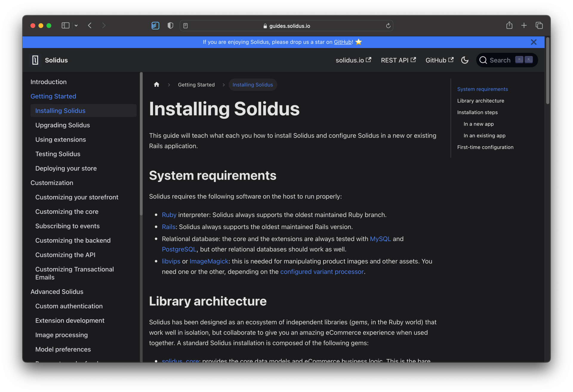Follow the PostgreSQL link
The height and width of the screenshot is (392, 573).
(x=179, y=249)
